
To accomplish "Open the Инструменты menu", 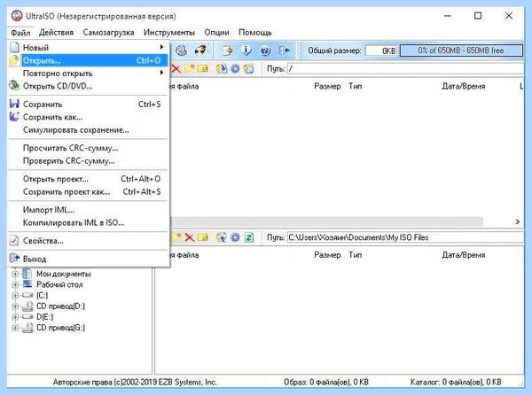I will (169, 33).
